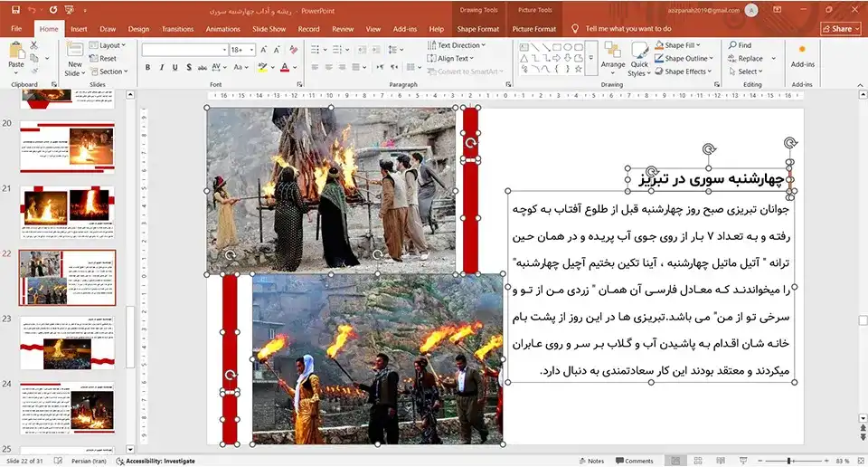Image resolution: width=868 pixels, height=467 pixels.
Task: Click the New Slide icon
Action: [x=75, y=51]
